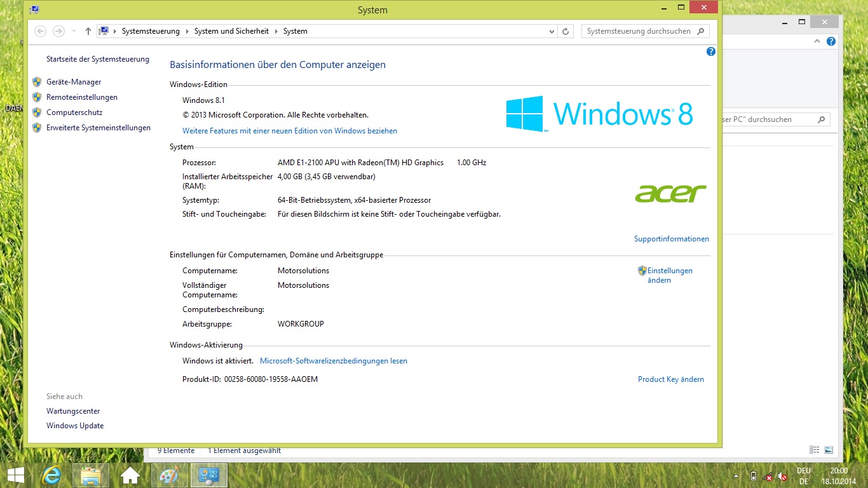Click the Motorsolutions value next to Computername
The height and width of the screenshot is (488, 868).
pos(303,271)
